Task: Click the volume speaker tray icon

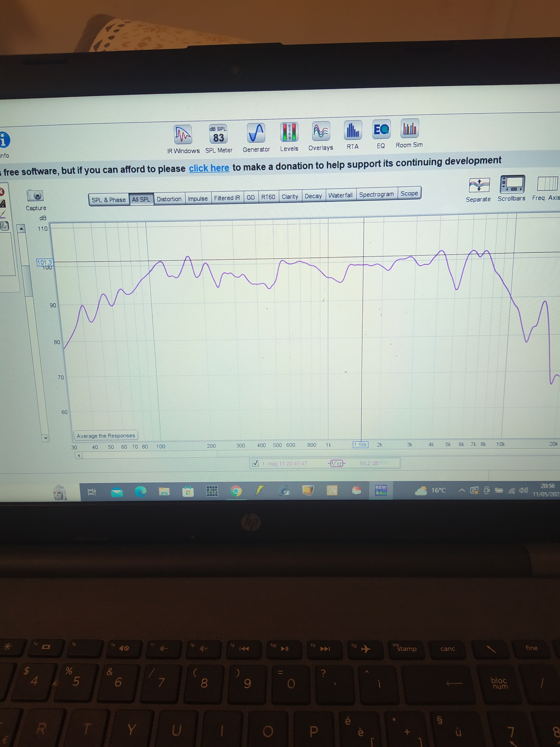Action: click(x=524, y=490)
